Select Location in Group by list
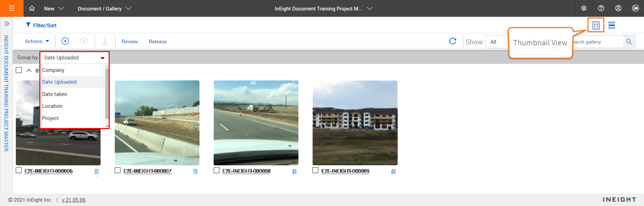This screenshot has width=644, height=206. click(73, 106)
